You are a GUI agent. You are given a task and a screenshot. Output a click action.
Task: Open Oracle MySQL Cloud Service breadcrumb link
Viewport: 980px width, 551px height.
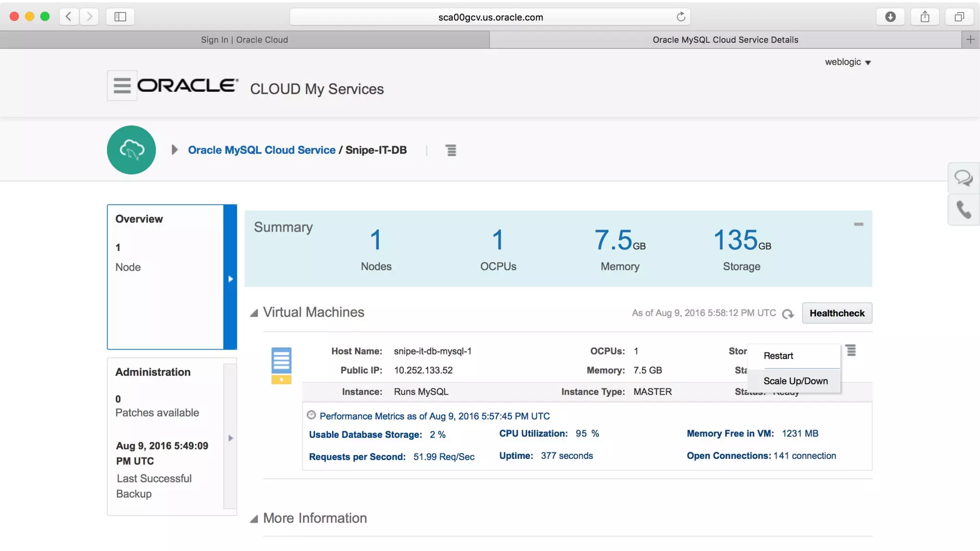[x=261, y=150]
